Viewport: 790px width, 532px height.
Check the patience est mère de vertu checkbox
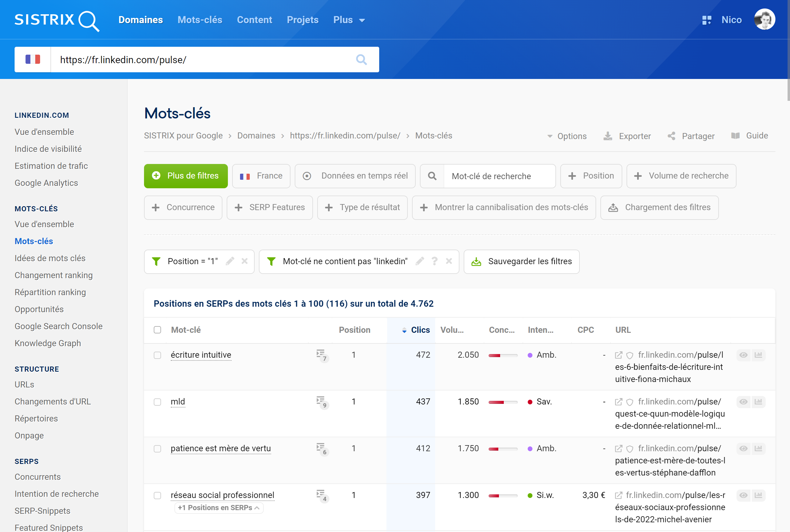tap(157, 449)
